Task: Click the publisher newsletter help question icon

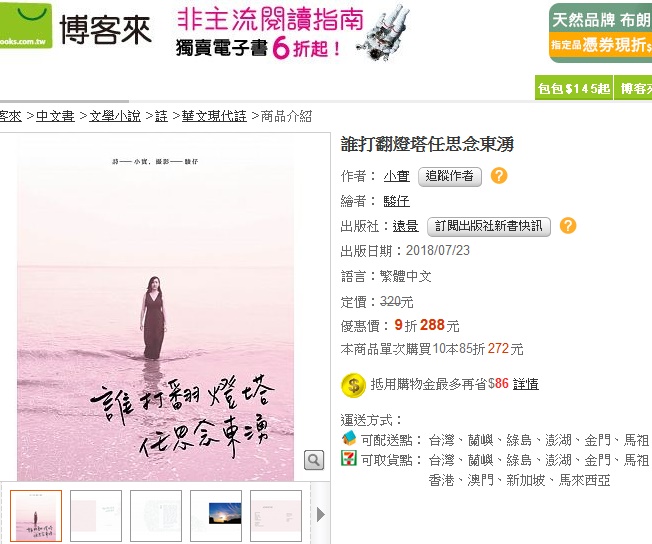Action: (568, 226)
